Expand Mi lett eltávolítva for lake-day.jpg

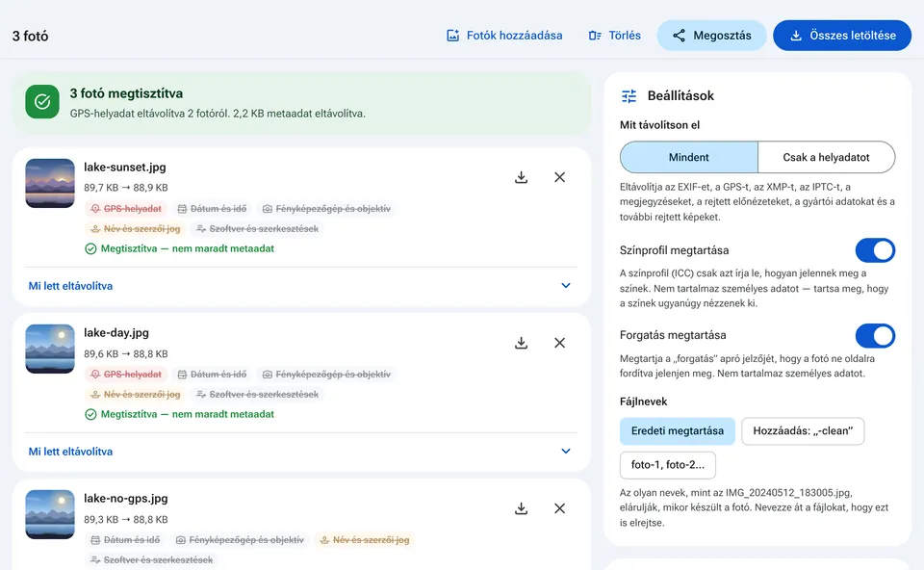point(301,452)
